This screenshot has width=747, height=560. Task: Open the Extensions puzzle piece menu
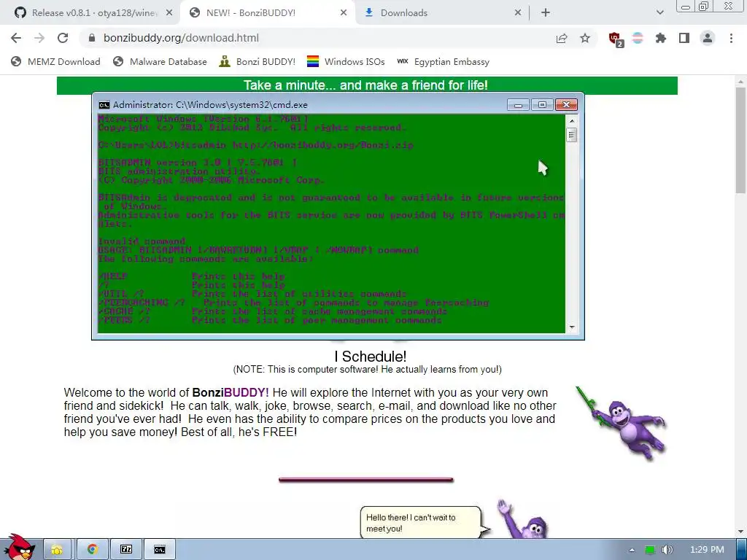[x=661, y=38]
